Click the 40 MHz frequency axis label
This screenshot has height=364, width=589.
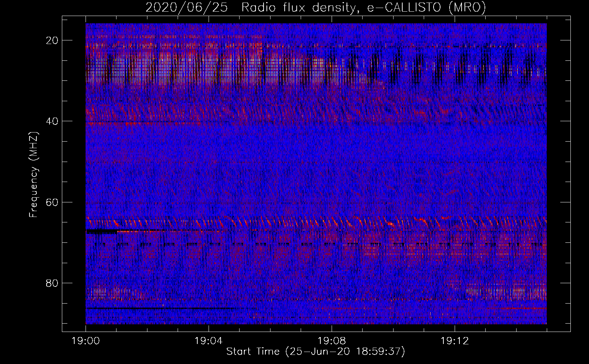tap(52, 121)
